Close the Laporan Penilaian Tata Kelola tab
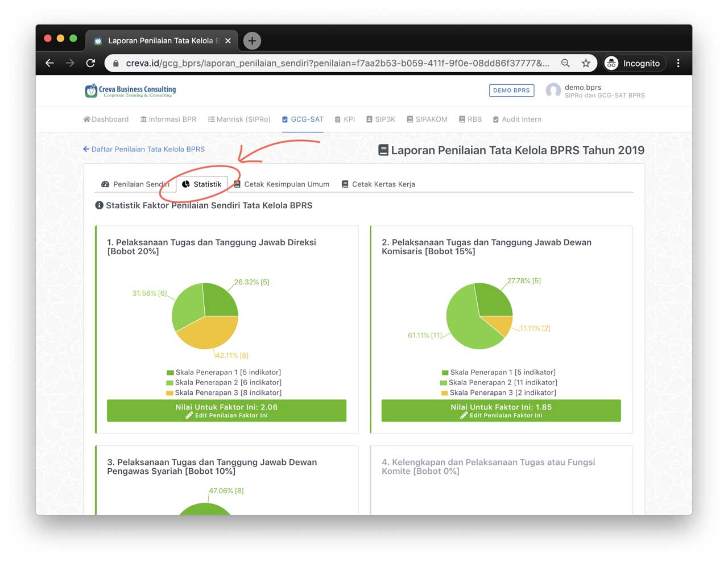728x562 pixels. [x=227, y=41]
